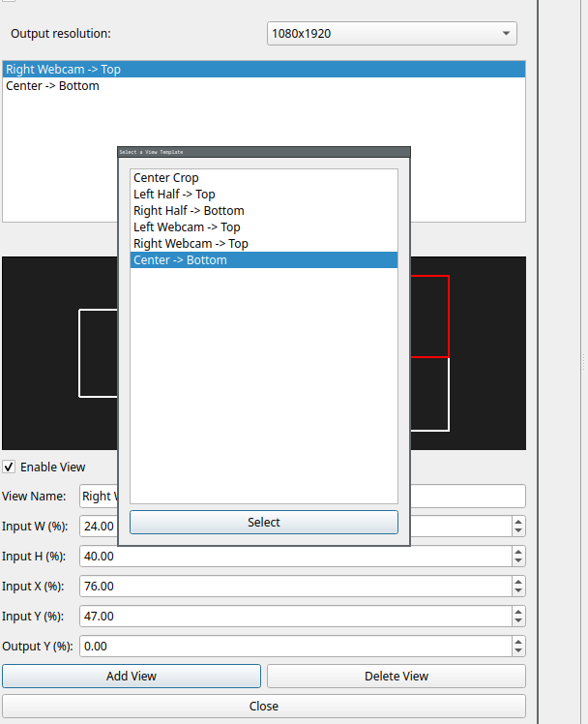Select Center -> Bottom in main views list

tap(53, 86)
